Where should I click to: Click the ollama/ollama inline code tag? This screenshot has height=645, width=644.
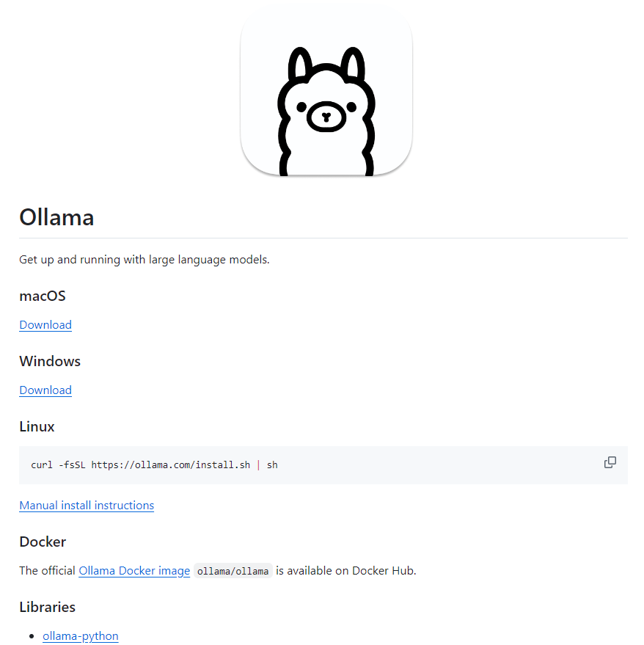tap(233, 571)
